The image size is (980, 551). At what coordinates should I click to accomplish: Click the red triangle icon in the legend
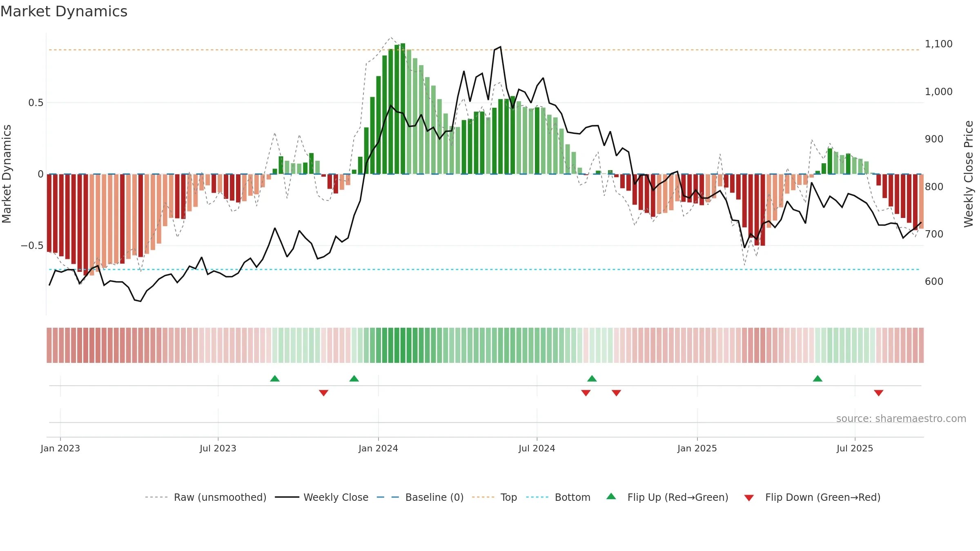(x=749, y=498)
